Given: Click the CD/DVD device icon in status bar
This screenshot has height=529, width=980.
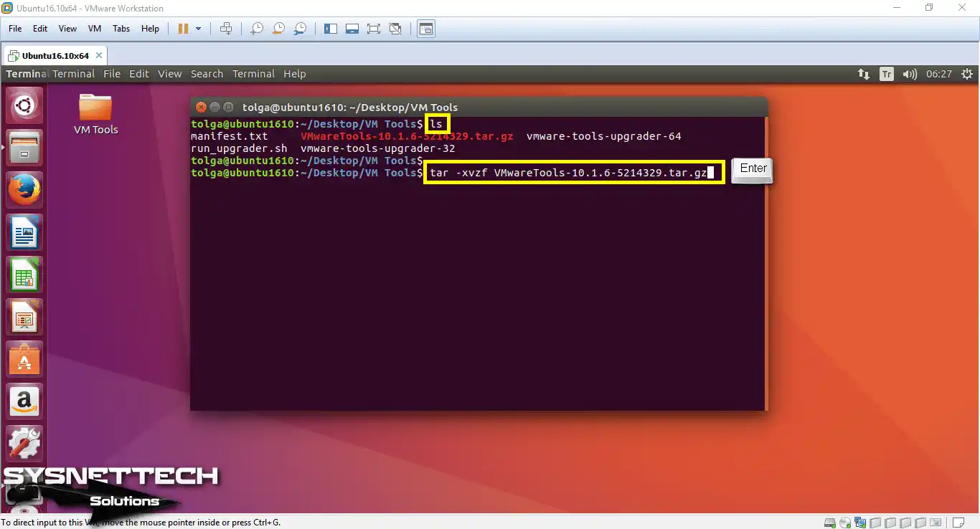Looking at the screenshot, I should coord(844,523).
